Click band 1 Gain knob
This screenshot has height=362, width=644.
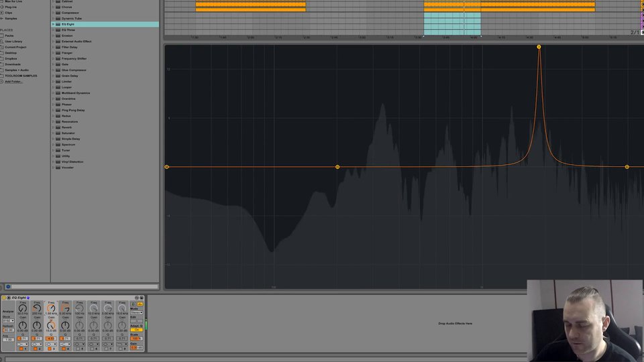23,326
